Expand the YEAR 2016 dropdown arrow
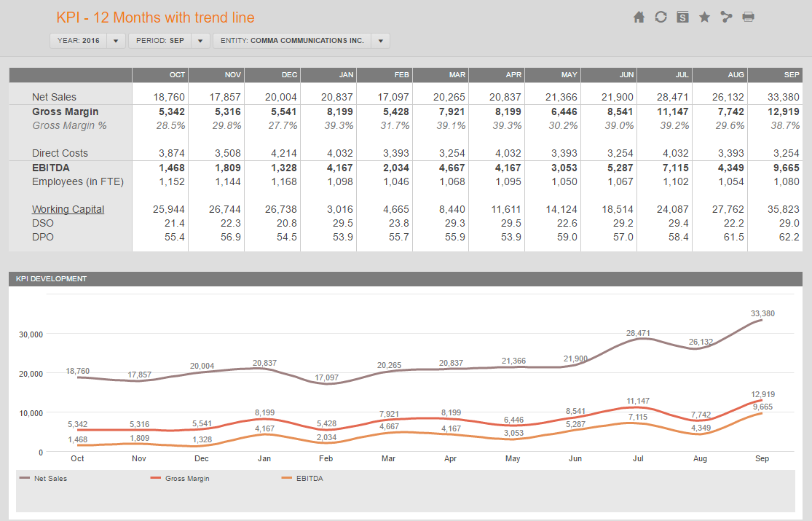The height and width of the screenshot is (521, 812). [x=116, y=41]
